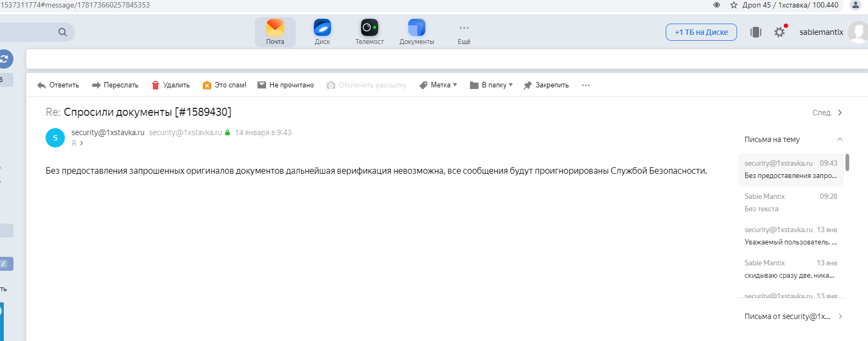
Task: Bookmark page with star icon
Action: [x=734, y=5]
